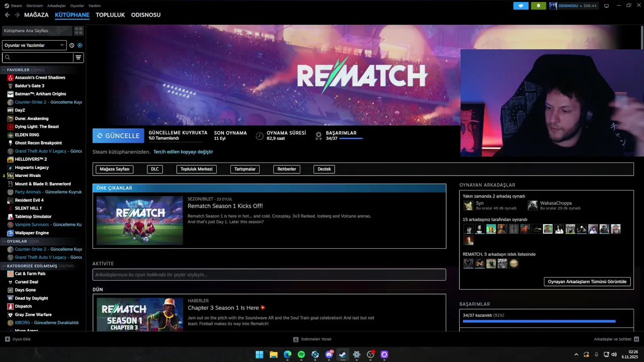
Task: Go forward with the right arrow button
Action: 17,15
